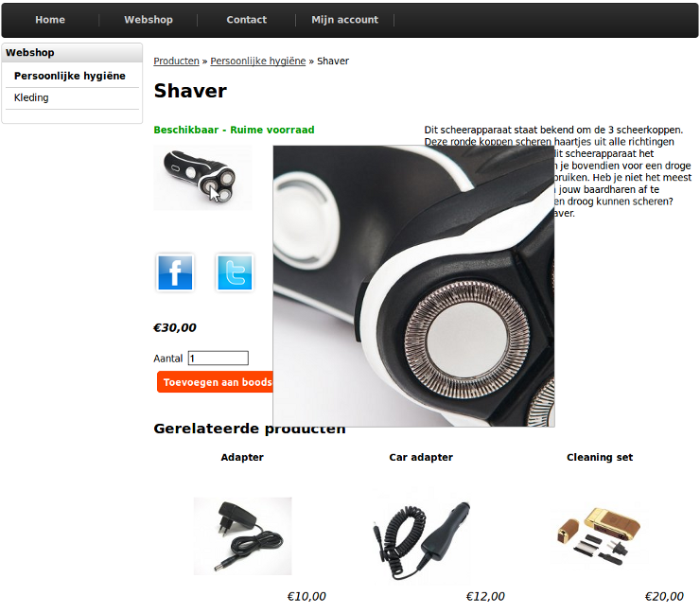Open the Contact page
Screen dimensions: 700x613
(x=247, y=20)
